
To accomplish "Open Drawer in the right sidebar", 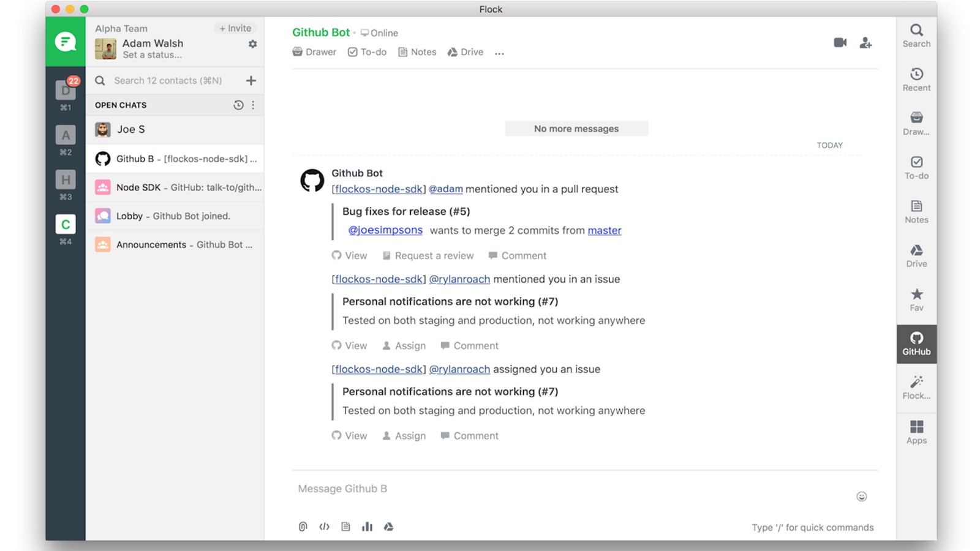I will point(916,124).
